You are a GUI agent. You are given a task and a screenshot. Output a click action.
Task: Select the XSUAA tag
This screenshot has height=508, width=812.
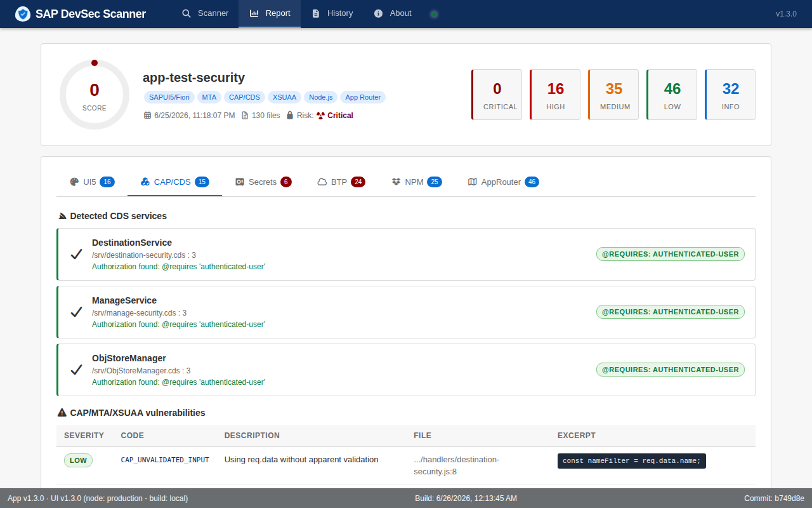284,97
